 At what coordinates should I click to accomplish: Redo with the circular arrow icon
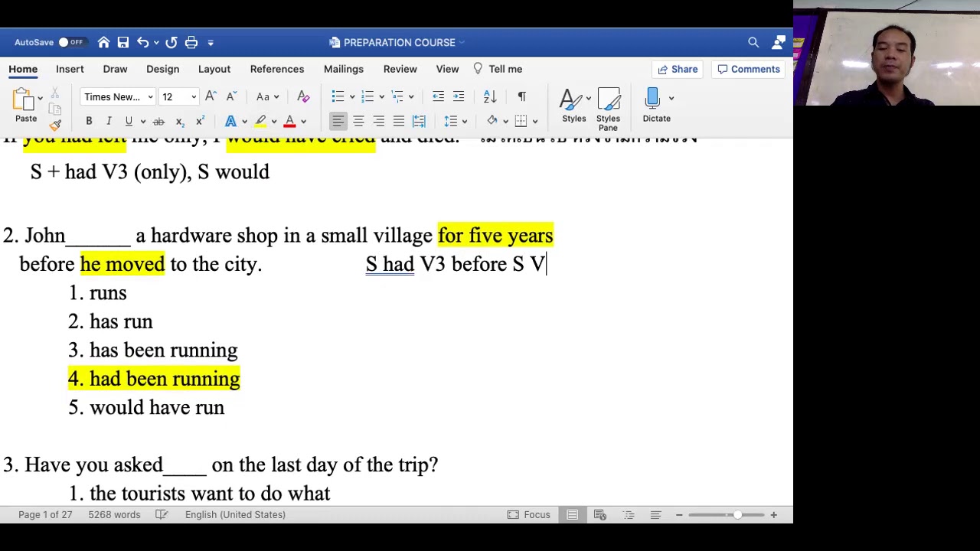tap(171, 42)
